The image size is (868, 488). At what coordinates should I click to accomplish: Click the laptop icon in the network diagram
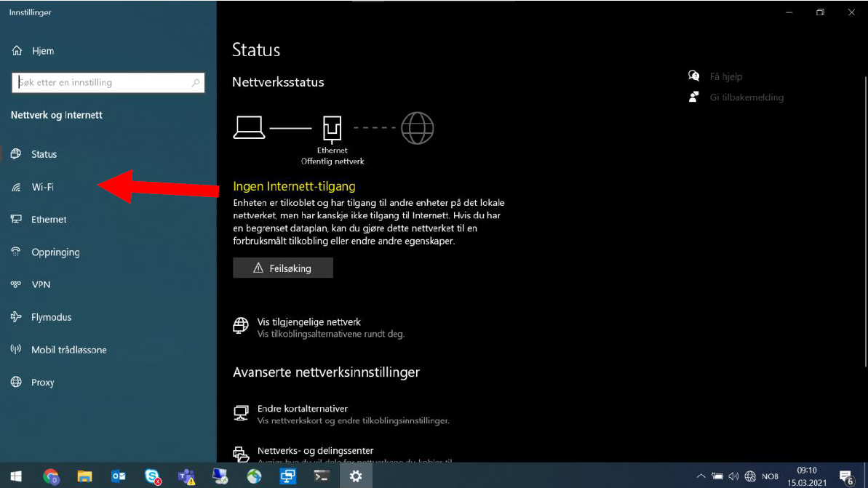(x=249, y=128)
